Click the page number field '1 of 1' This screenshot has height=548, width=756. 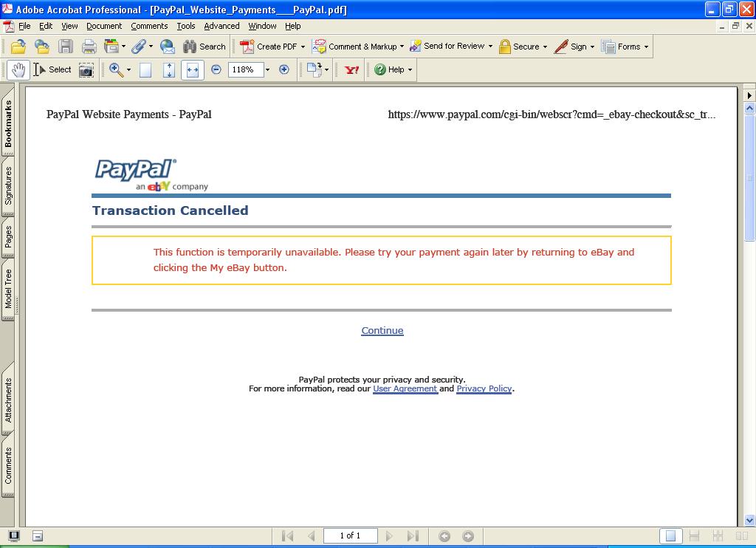(x=350, y=535)
